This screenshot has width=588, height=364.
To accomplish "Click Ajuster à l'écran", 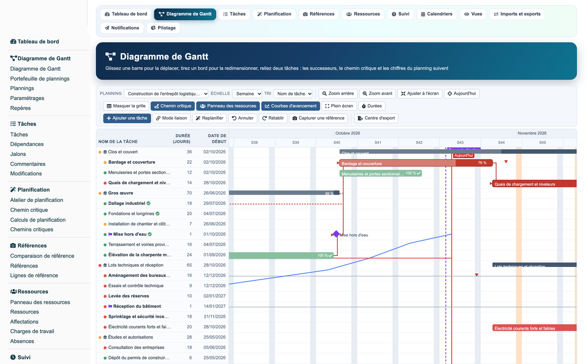I will (419, 94).
